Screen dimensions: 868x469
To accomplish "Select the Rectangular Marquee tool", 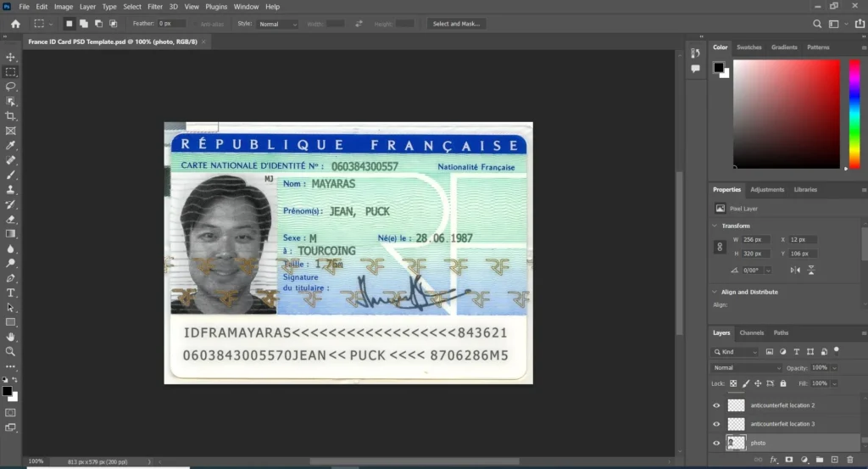I will coord(10,72).
